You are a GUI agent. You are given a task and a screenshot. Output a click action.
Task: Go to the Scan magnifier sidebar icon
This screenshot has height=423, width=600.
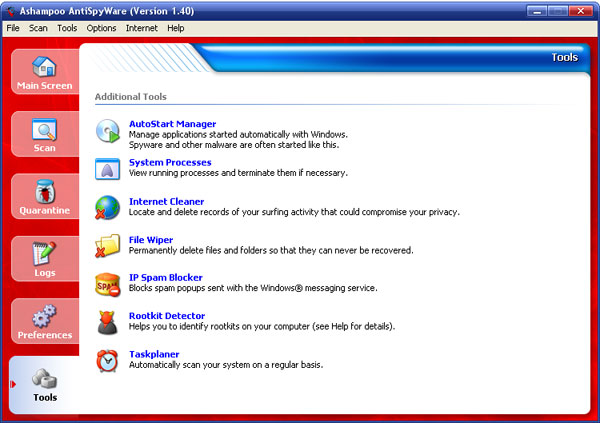(44, 129)
